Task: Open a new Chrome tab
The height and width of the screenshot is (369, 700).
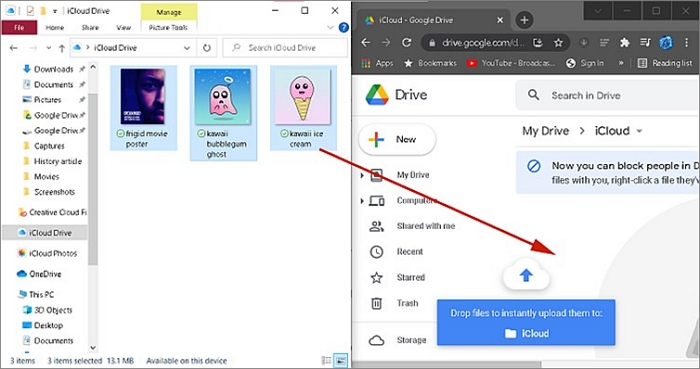Action: [524, 20]
